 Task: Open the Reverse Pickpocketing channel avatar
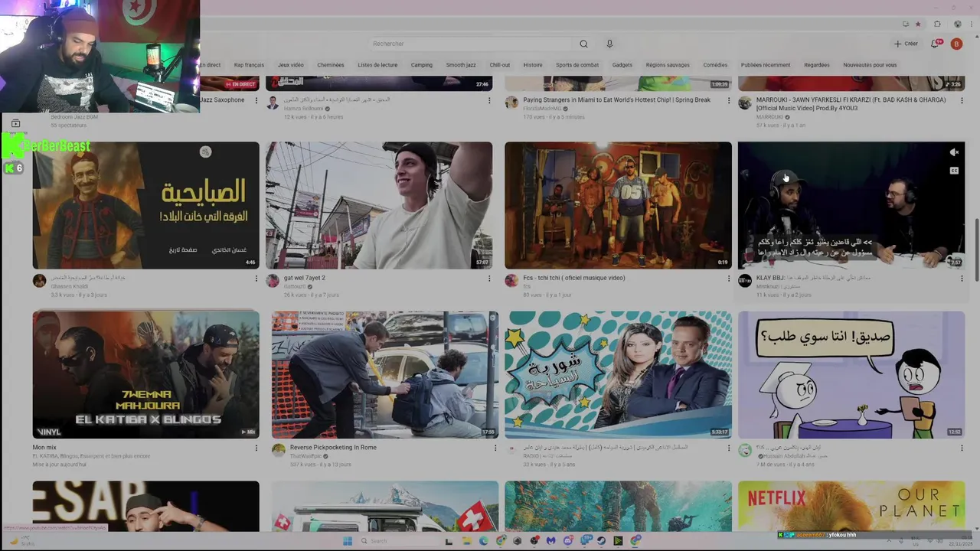279,450
